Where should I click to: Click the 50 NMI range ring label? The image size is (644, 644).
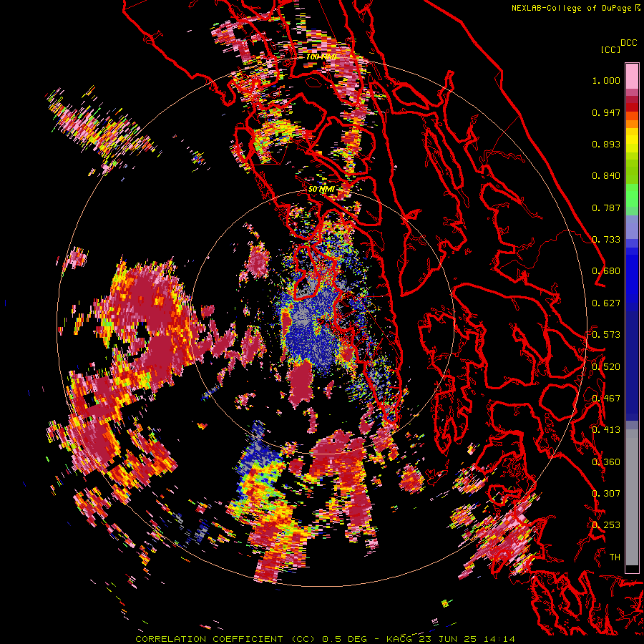(321, 190)
